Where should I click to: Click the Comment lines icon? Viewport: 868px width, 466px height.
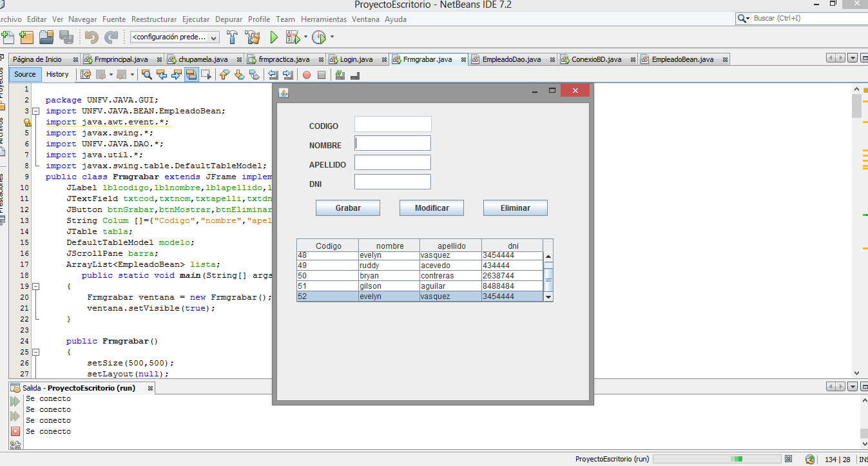tap(340, 75)
